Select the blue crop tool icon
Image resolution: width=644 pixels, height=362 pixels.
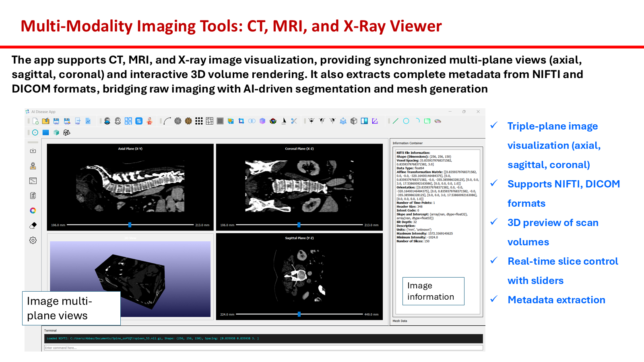tap(241, 121)
